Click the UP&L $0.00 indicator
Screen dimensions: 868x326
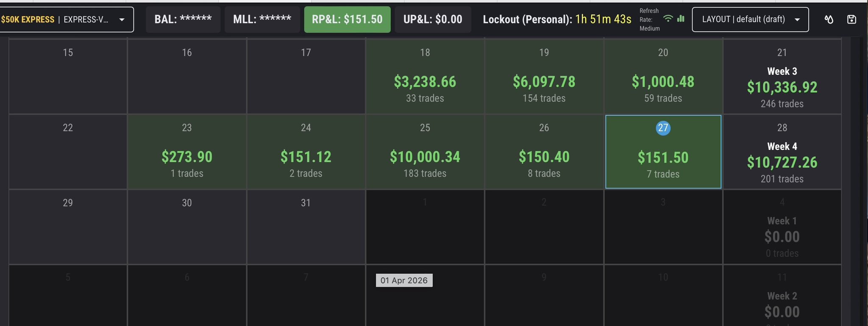click(432, 20)
